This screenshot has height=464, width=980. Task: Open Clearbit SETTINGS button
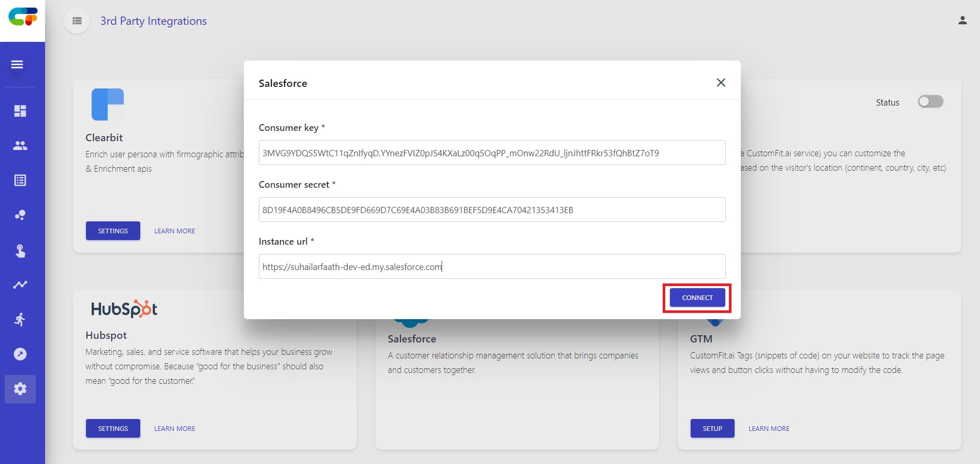[113, 231]
